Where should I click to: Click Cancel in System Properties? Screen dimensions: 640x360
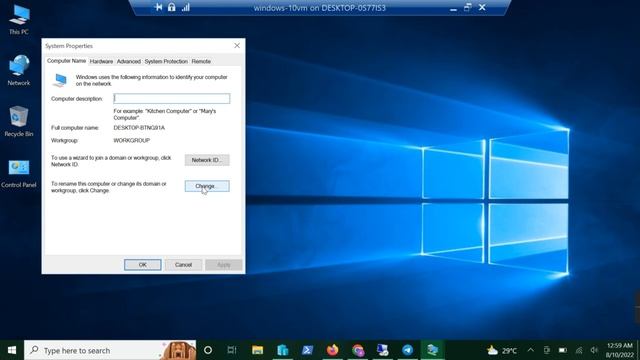click(183, 264)
